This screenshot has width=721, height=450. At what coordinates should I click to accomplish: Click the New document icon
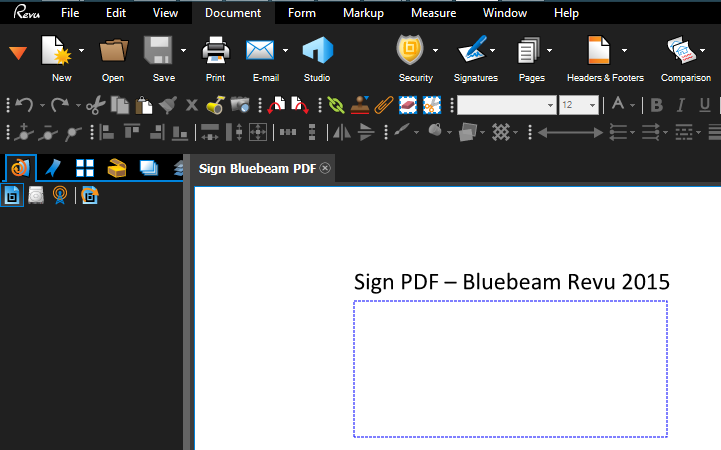(x=56, y=50)
